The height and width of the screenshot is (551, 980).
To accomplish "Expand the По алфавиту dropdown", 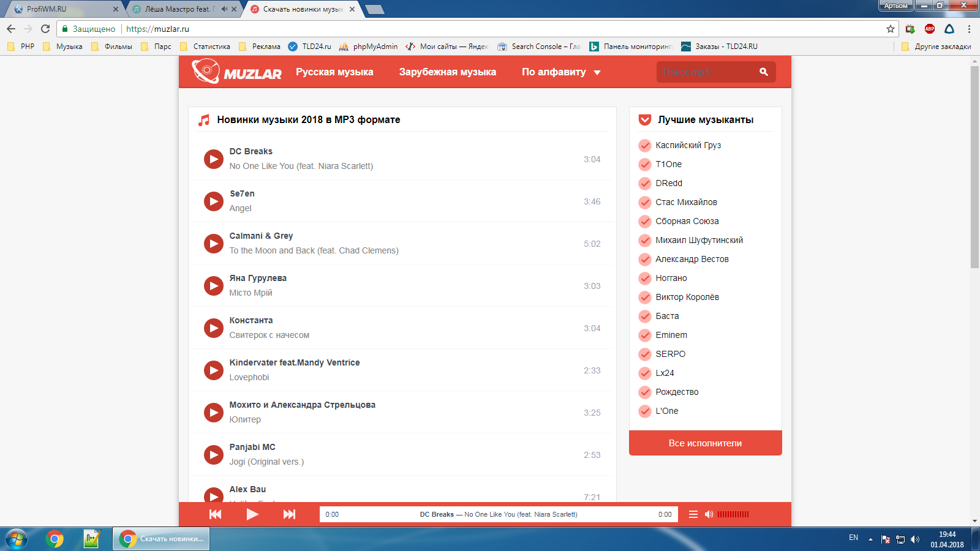I will point(561,72).
